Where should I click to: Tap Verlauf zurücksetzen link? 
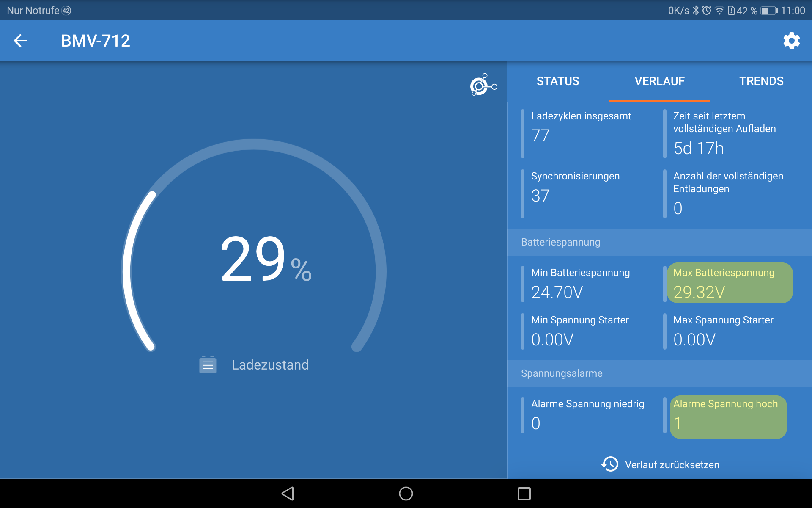672,465
